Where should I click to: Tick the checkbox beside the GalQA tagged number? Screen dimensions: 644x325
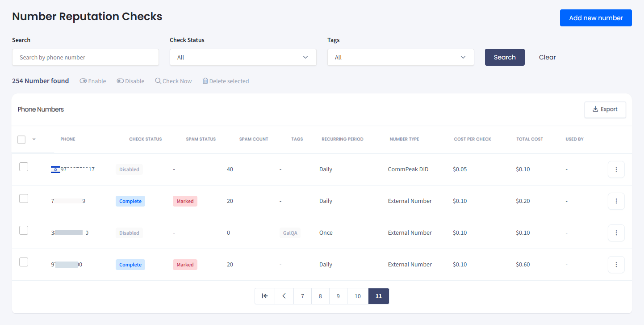click(x=24, y=230)
